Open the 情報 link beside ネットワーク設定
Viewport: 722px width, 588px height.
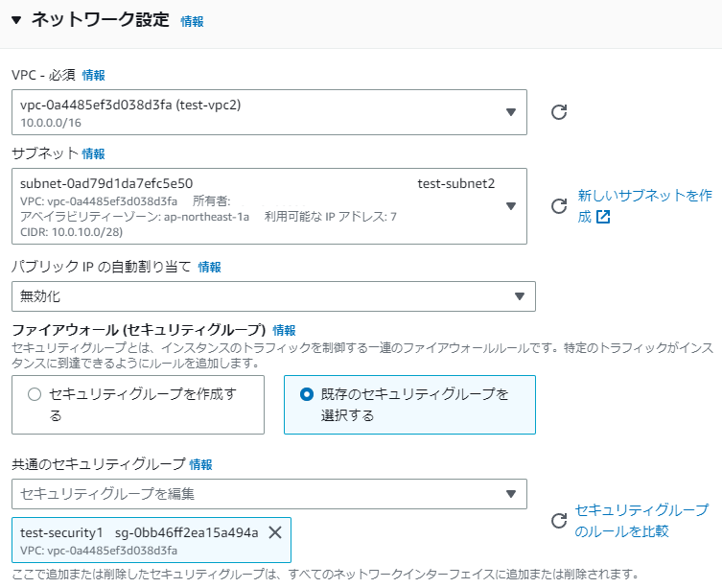tap(192, 21)
